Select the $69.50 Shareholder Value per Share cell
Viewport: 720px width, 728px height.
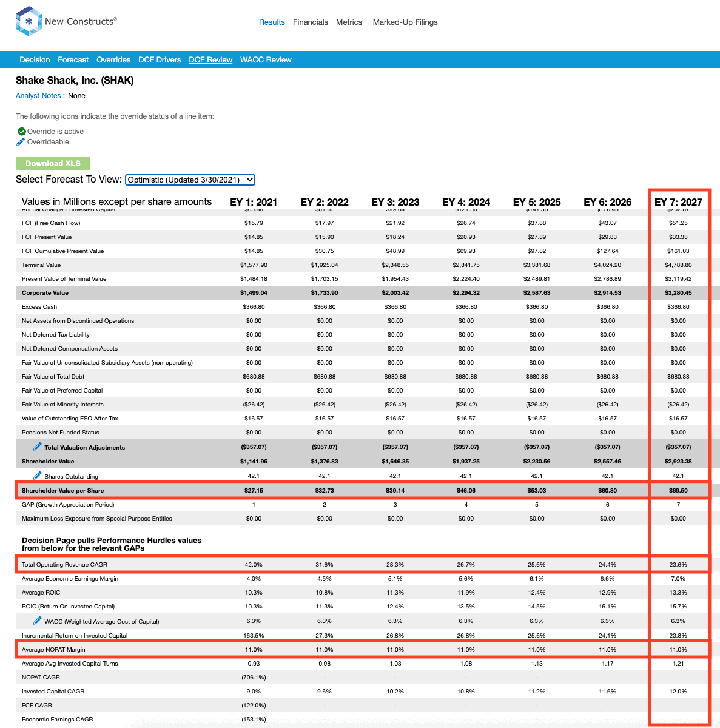(678, 491)
